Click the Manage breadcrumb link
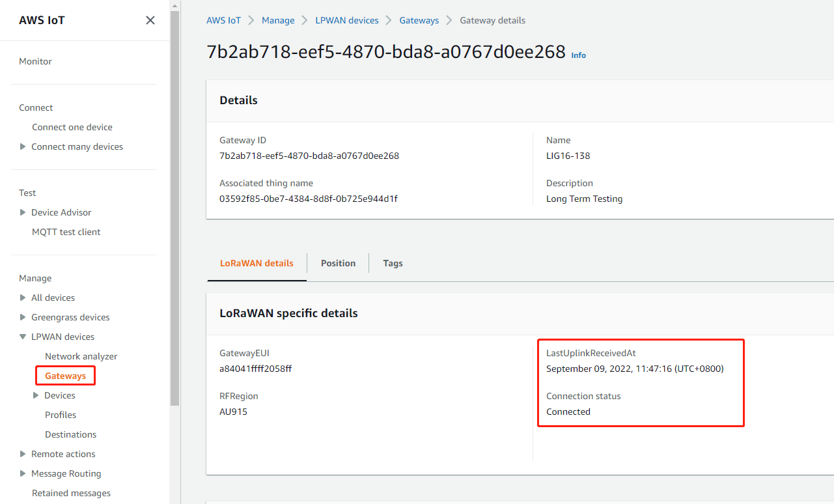This screenshot has width=834, height=504. pyautogui.click(x=278, y=20)
